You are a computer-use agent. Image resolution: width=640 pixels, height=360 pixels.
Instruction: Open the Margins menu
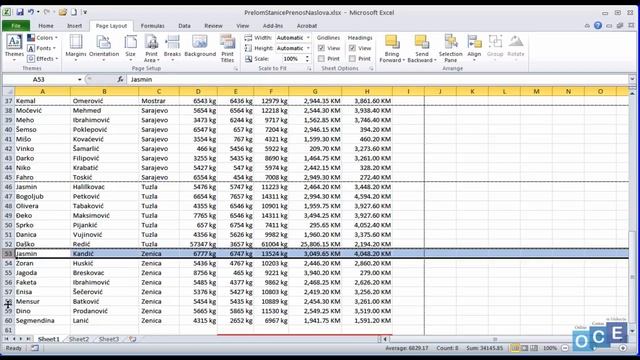(76, 48)
